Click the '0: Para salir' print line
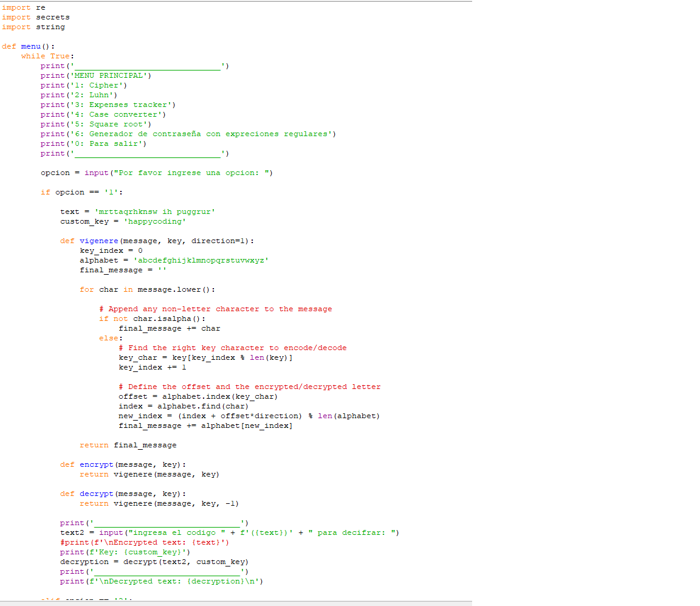Screen dimensions: 700x606 94,143
